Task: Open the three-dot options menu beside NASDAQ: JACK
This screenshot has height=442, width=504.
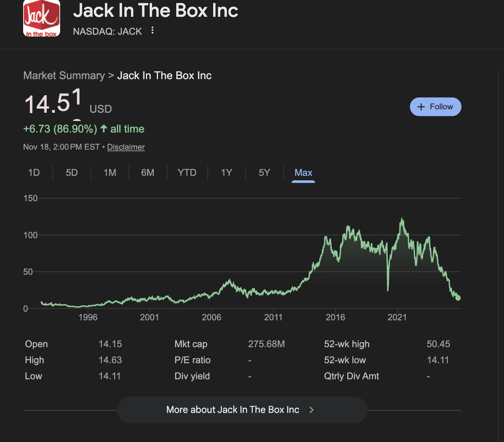Action: coord(152,30)
